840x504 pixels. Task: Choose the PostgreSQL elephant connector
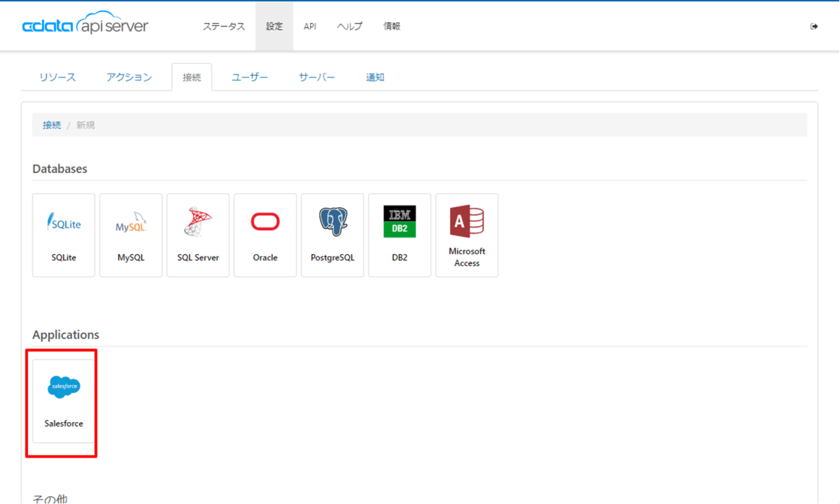point(332,235)
